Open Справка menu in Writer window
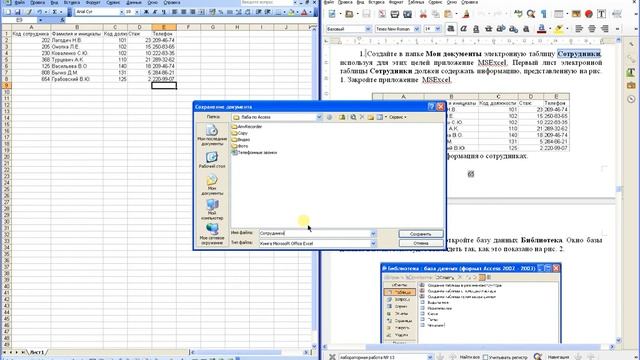The height and width of the screenshot is (360, 640). pyautogui.click(x=469, y=2)
